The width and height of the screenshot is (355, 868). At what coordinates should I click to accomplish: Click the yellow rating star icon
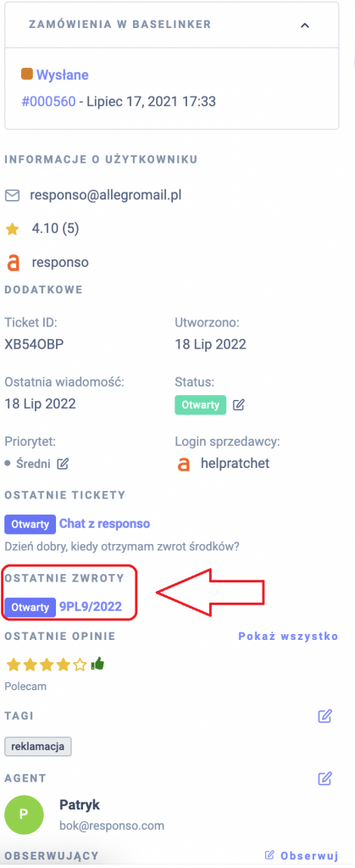(x=12, y=229)
